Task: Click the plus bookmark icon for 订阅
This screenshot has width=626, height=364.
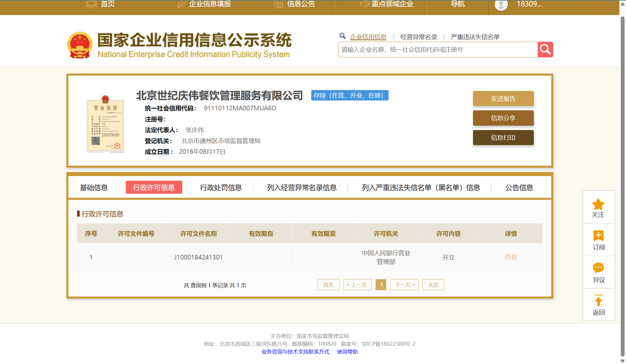Action: tap(598, 235)
